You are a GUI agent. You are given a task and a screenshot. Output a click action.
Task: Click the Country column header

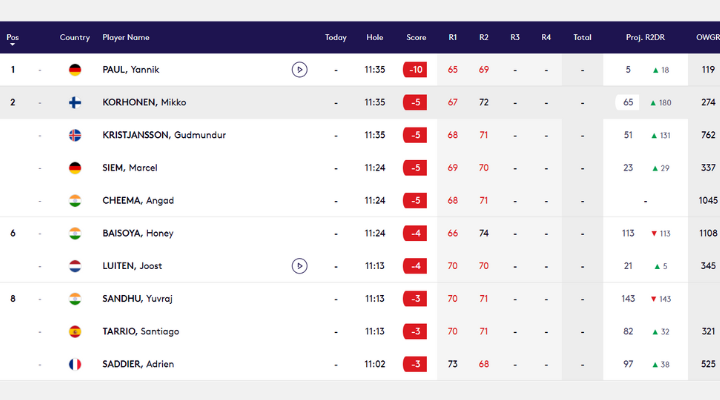75,38
